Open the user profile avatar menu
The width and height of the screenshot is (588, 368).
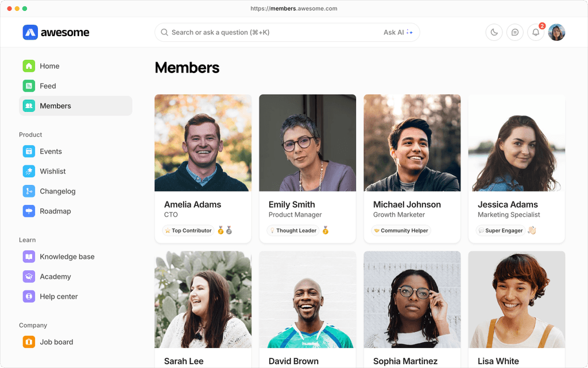(556, 32)
